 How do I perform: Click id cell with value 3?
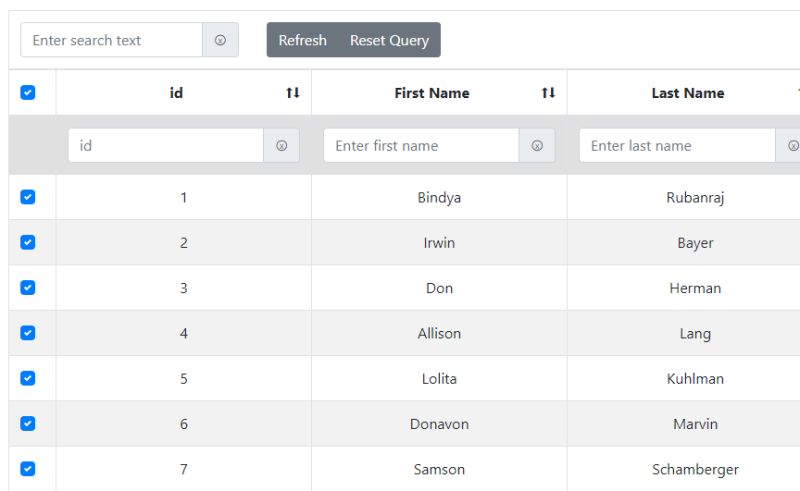pos(184,288)
